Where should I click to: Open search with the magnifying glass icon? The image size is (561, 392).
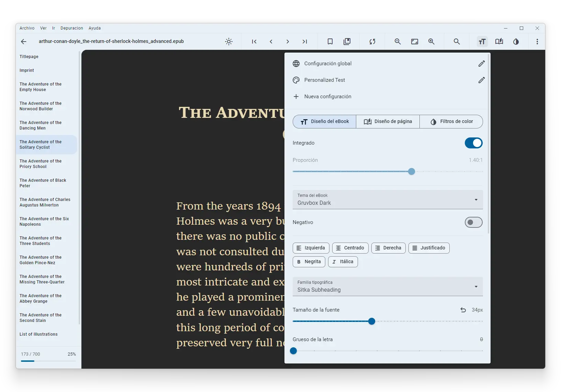coord(457,42)
